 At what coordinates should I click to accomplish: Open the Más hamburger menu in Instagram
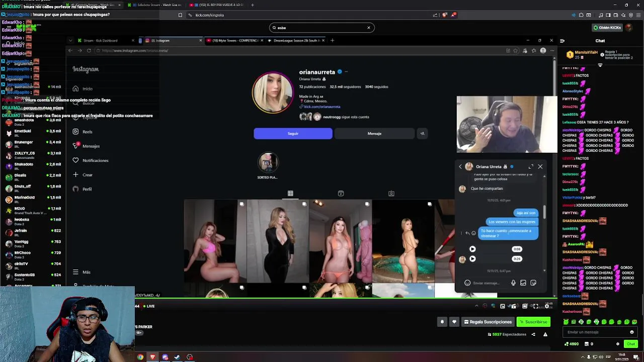[x=82, y=272]
